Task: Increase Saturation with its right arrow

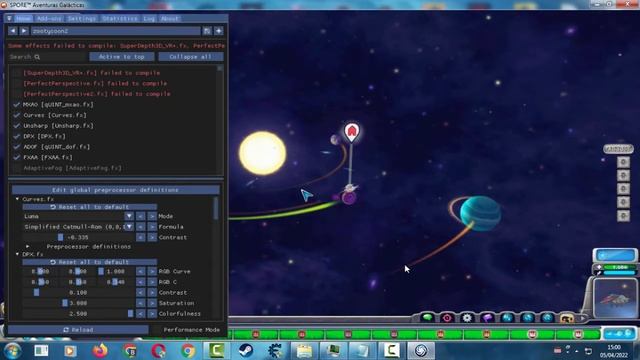Action: [x=152, y=303]
